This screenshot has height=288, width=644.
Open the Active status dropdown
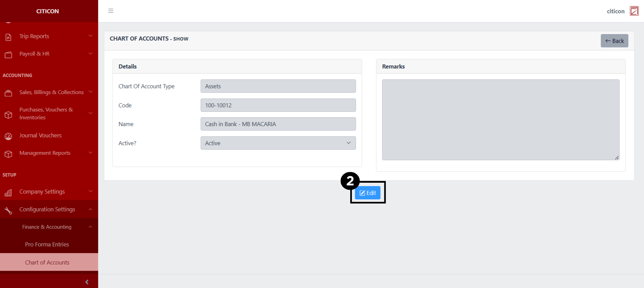tap(278, 143)
